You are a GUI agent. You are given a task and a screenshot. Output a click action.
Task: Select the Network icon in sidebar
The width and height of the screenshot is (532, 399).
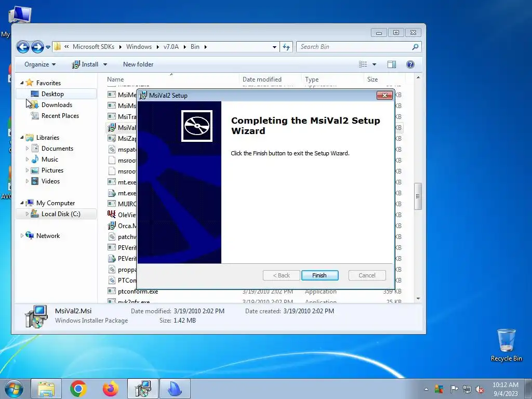point(30,235)
